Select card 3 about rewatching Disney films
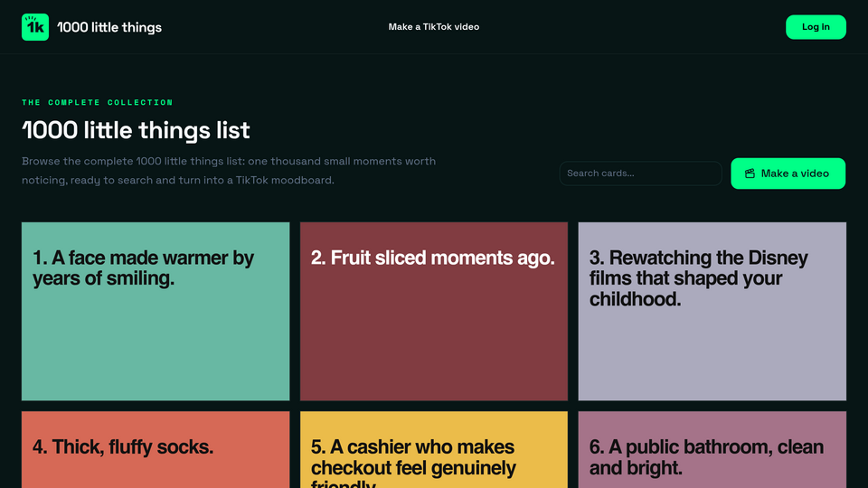868x488 pixels. coord(712,311)
